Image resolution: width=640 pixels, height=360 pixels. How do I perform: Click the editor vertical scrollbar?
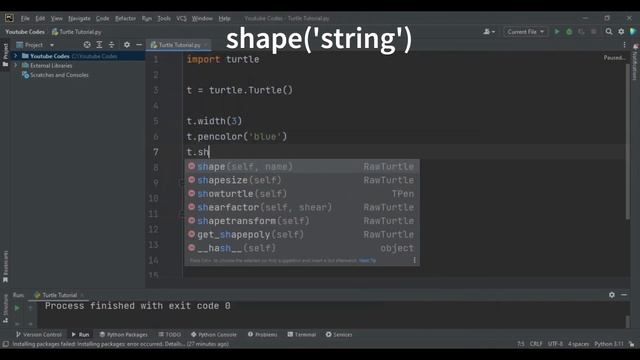coord(628,142)
